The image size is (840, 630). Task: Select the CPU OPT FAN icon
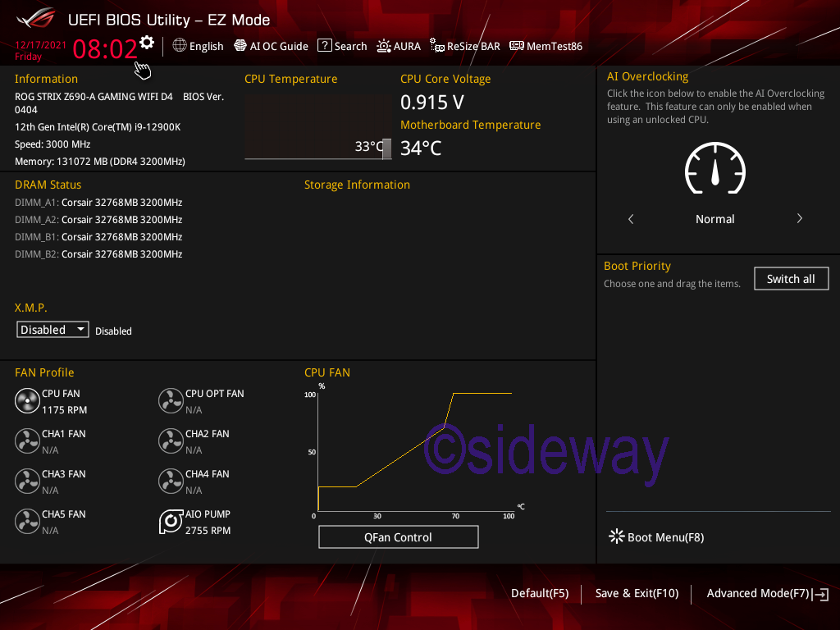pos(171,401)
